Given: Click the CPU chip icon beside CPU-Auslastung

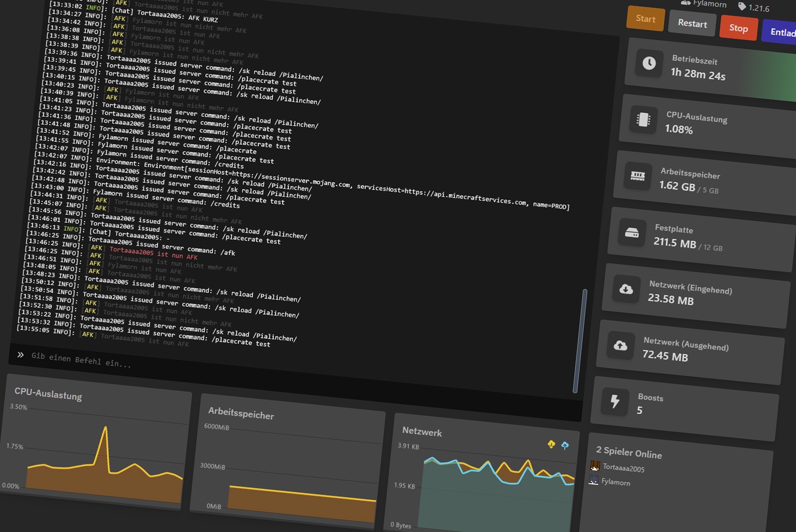Looking at the screenshot, I should click(643, 120).
